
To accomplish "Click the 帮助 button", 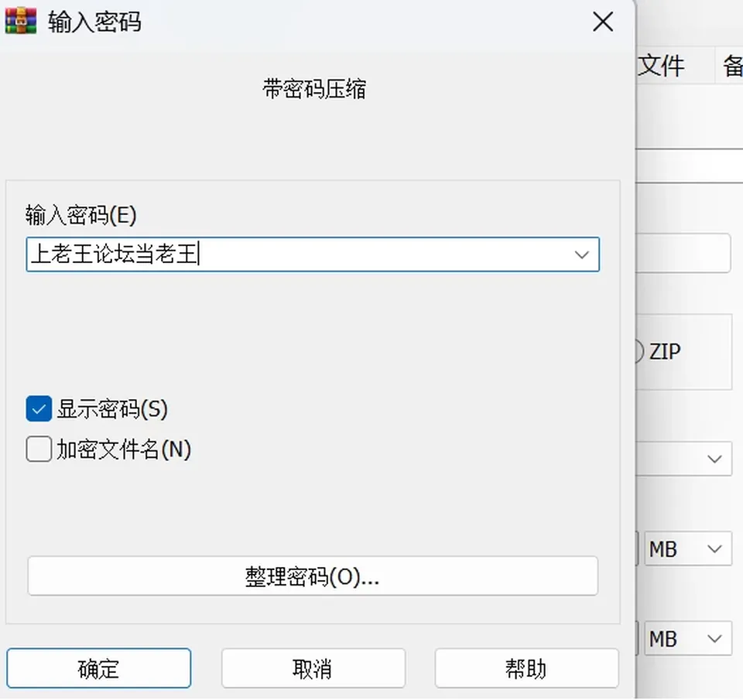I will coord(527,668).
